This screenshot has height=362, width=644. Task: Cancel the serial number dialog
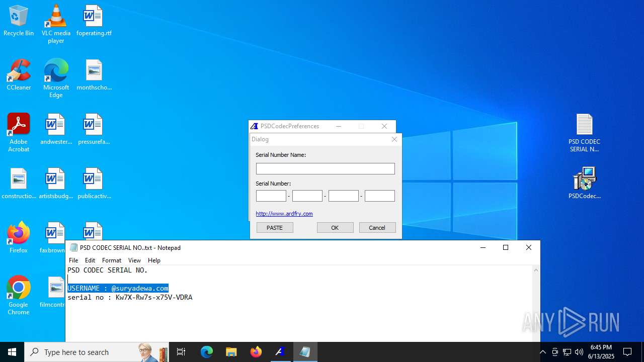point(377,228)
